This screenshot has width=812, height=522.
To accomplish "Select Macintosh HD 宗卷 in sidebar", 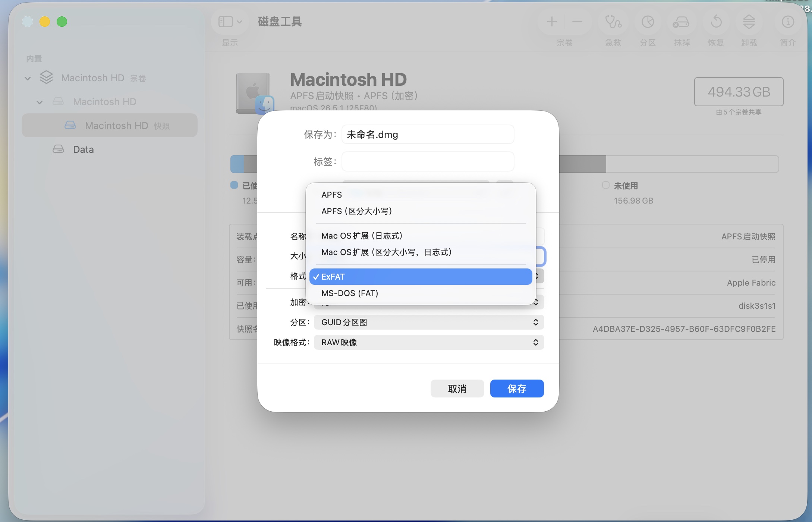I will (x=110, y=78).
